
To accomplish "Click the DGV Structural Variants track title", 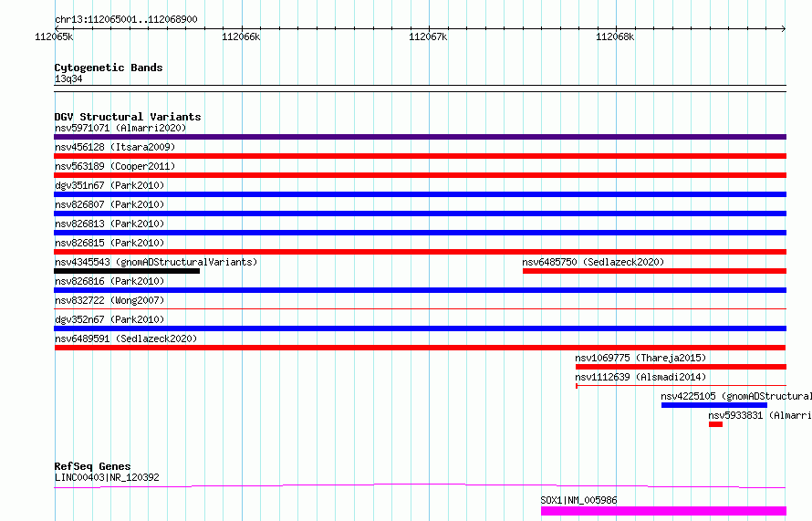I will (x=128, y=117).
